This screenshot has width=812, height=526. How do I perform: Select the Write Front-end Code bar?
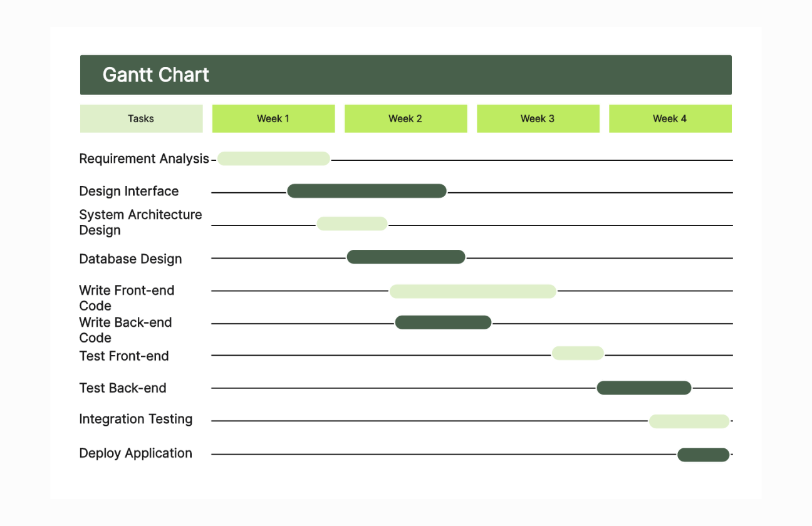473,291
